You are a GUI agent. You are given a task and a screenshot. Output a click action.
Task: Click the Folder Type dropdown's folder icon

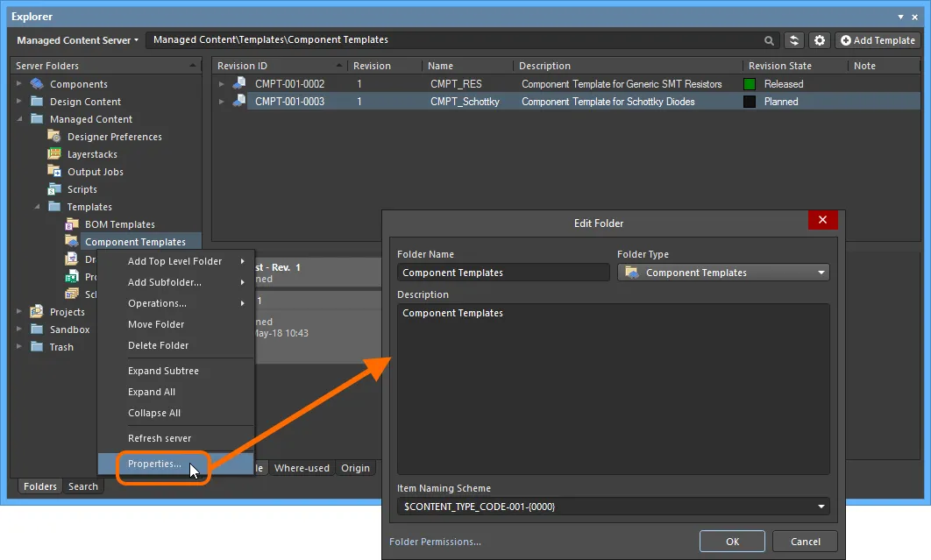(632, 273)
